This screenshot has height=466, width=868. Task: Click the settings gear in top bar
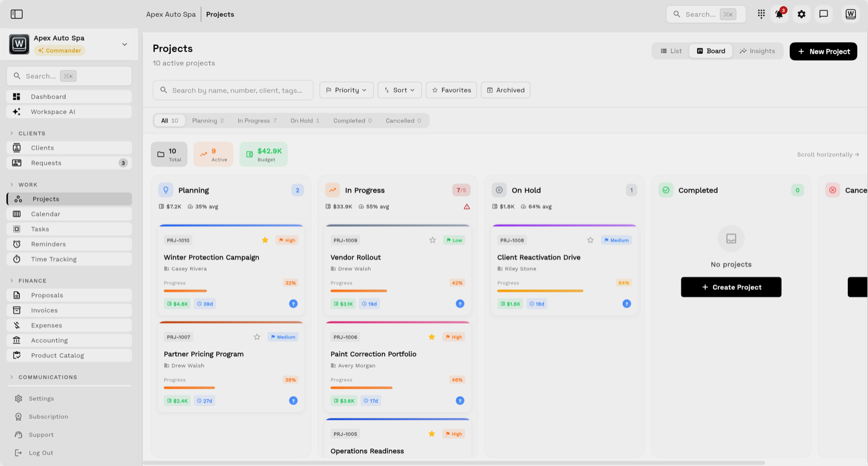(801, 14)
